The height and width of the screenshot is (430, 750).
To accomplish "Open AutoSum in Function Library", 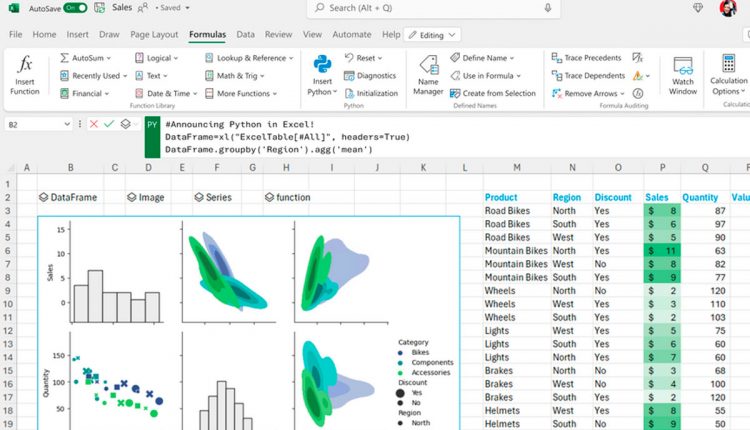I will tap(85, 58).
